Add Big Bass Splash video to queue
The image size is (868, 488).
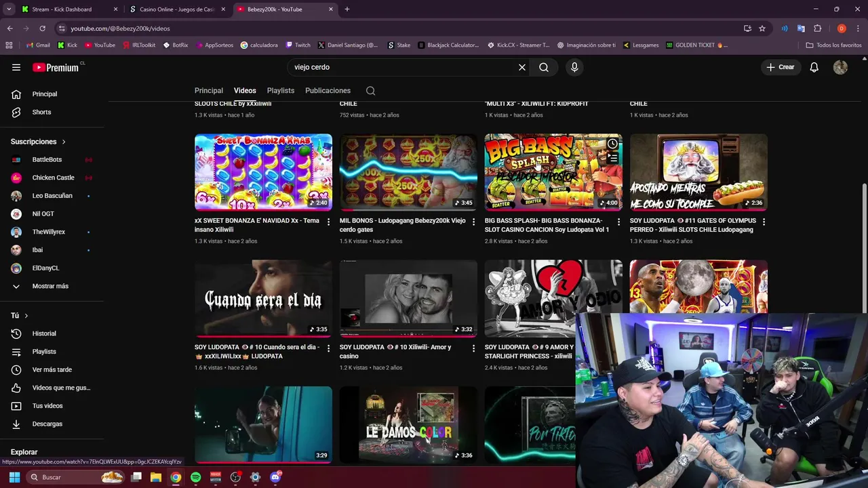coord(612,159)
